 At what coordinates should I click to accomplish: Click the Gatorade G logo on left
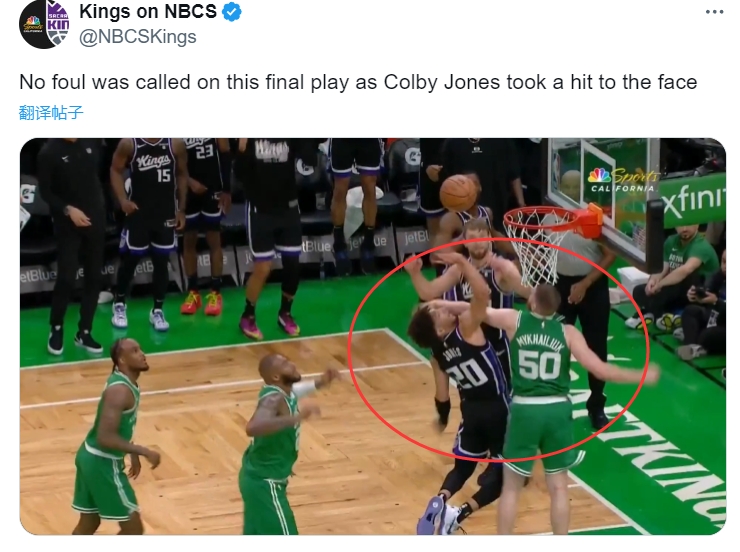(28, 195)
